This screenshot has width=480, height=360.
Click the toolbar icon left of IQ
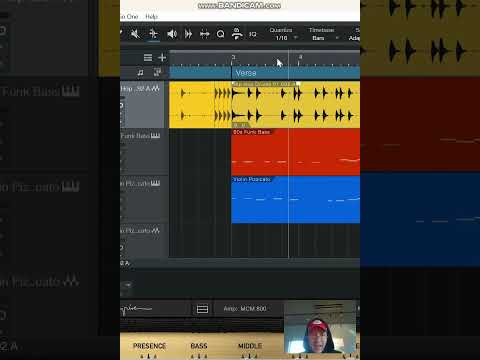237,34
